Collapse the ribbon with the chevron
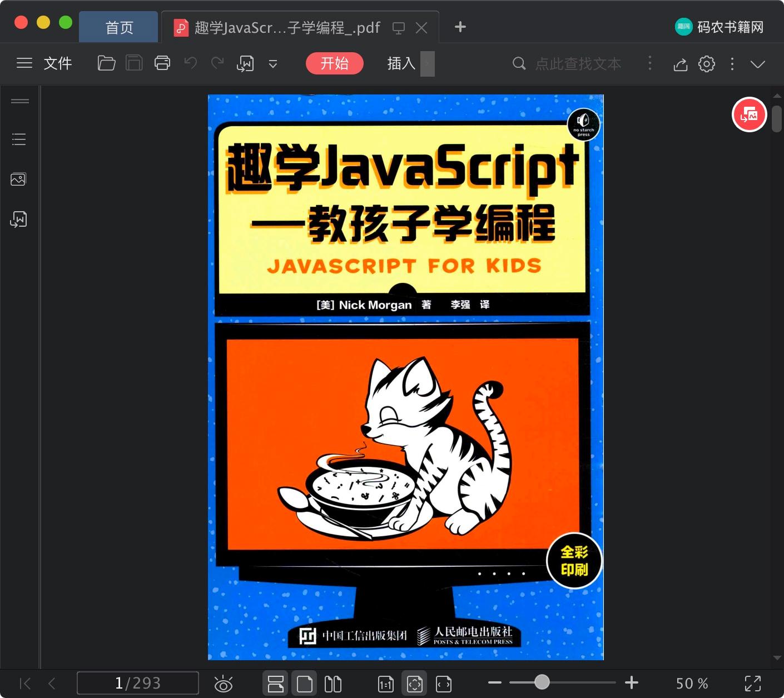784x698 pixels. point(758,64)
